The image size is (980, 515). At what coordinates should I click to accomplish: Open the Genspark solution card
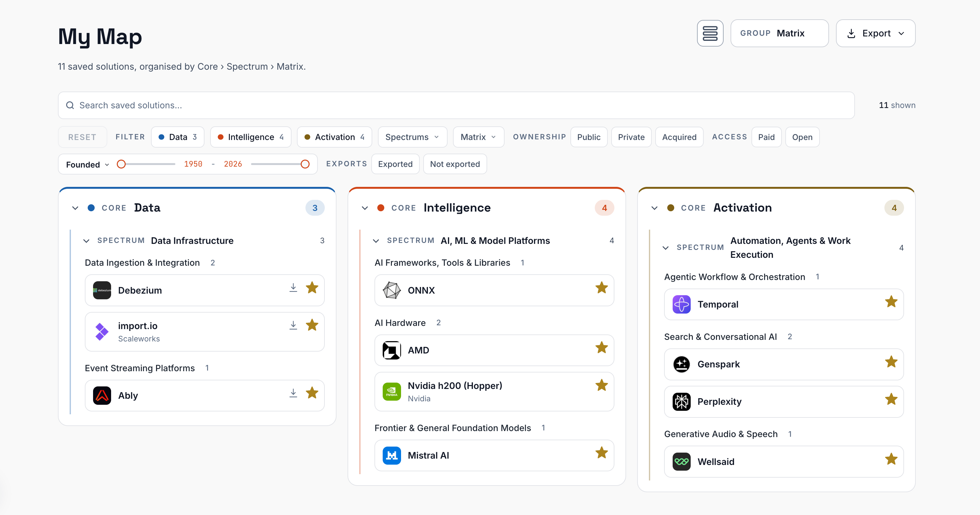784,364
